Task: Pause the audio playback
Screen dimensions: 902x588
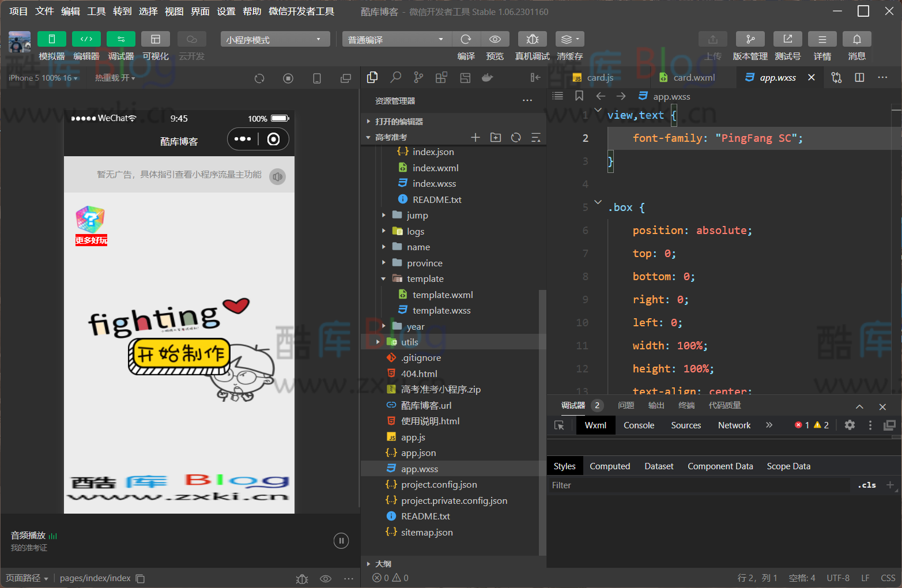Action: [341, 541]
